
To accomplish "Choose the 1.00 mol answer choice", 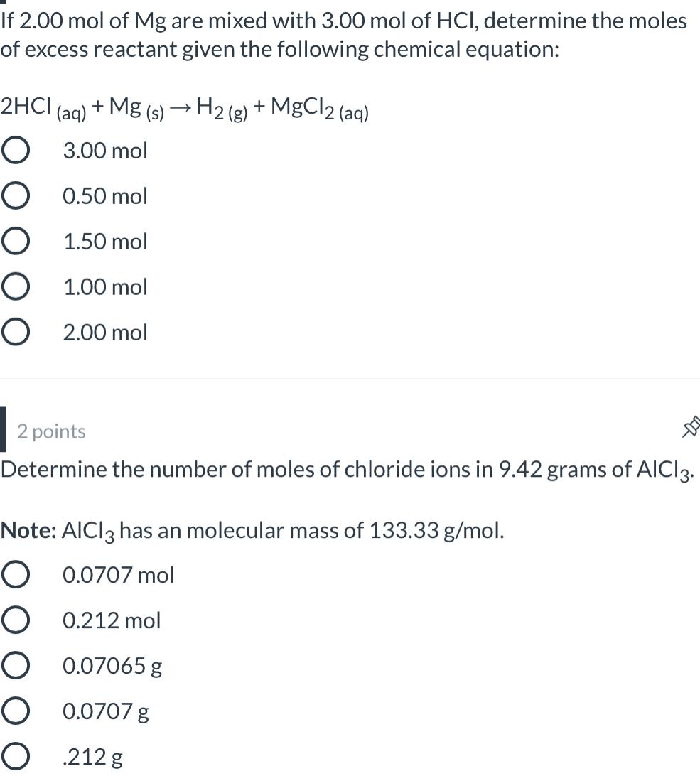I will pyautogui.click(x=17, y=286).
